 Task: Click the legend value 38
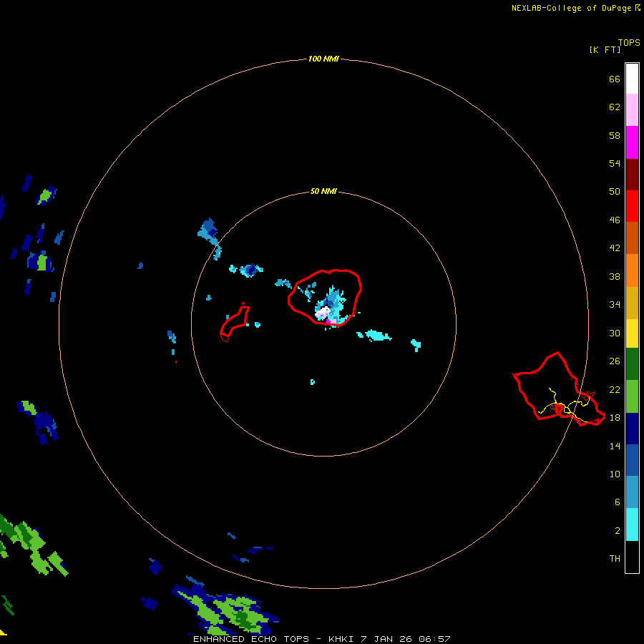(615, 276)
